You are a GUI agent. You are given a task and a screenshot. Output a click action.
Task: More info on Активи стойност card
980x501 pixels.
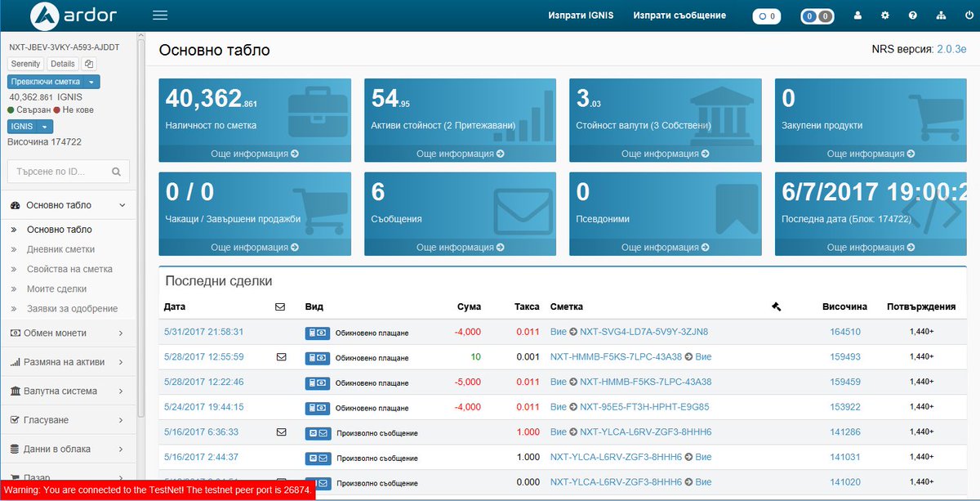460,154
